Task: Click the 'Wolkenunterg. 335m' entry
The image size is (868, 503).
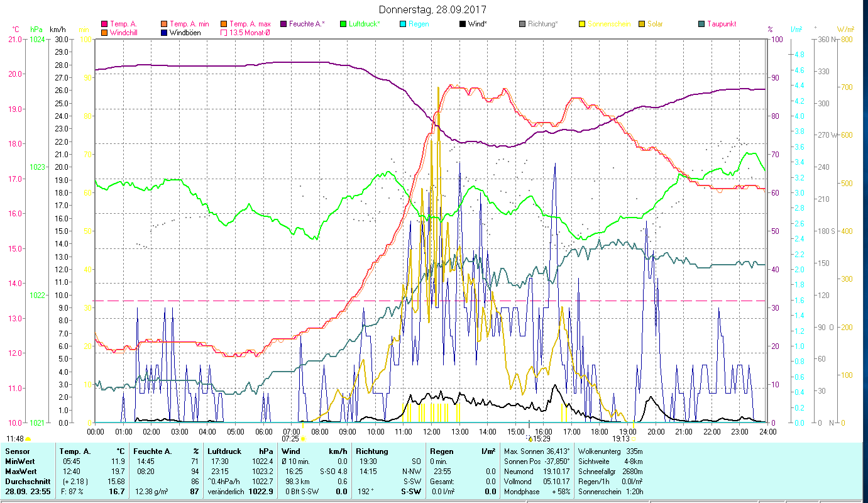Action: (x=610, y=451)
